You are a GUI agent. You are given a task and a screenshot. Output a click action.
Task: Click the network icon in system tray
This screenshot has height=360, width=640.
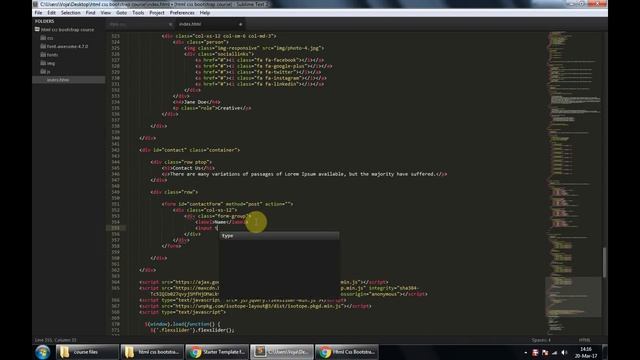click(x=554, y=353)
